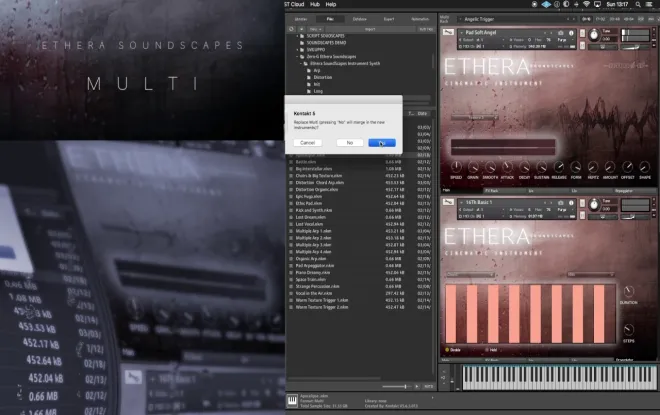Screen dimensions: 660x415
Task: Click the DURATION knob in arpeggiator instrument
Action: tap(628, 291)
